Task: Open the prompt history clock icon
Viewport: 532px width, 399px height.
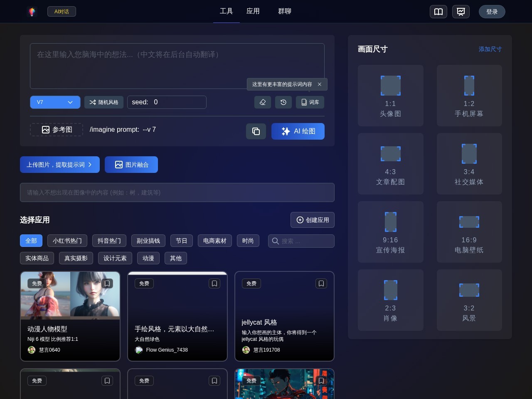Action: click(x=283, y=102)
